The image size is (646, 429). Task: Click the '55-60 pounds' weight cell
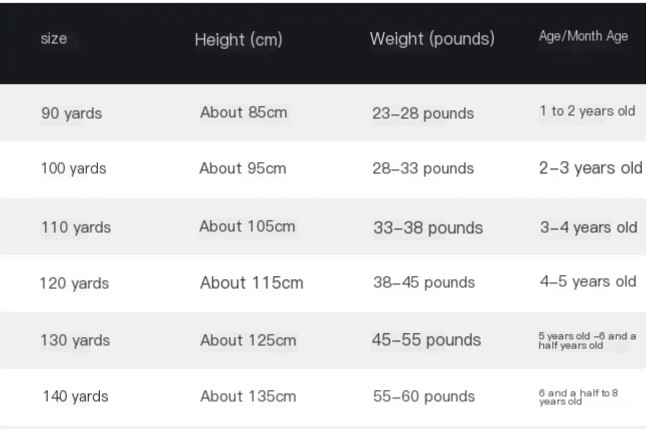(x=423, y=397)
